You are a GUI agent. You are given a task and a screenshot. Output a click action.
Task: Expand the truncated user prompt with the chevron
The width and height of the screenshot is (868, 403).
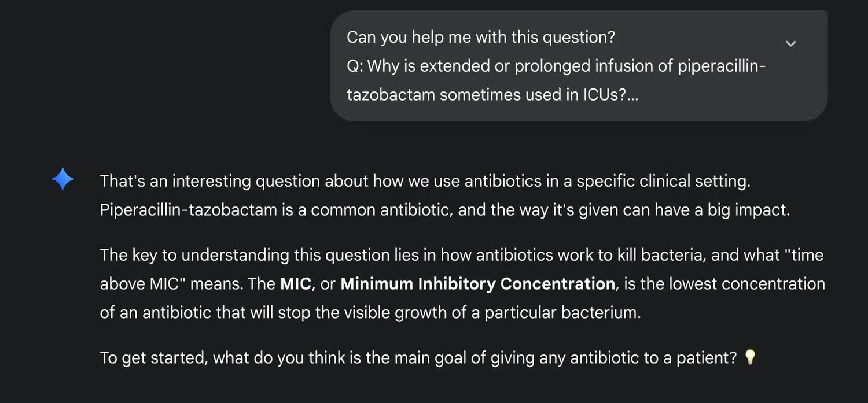pos(790,44)
